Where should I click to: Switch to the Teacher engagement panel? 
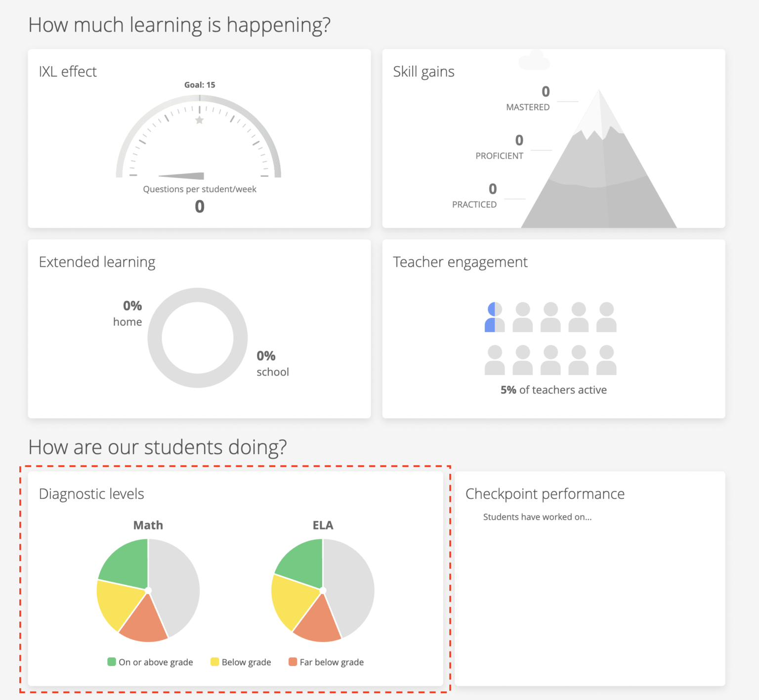pos(460,262)
